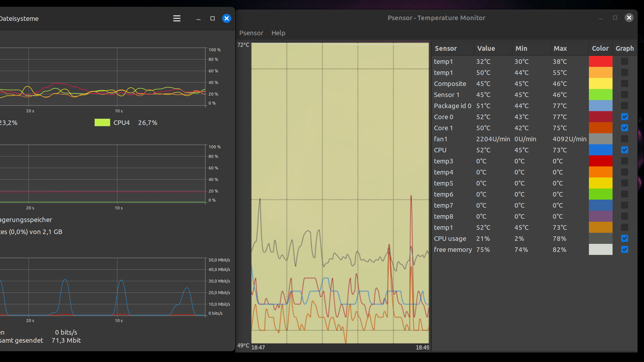The image size is (644, 362).
Task: Click the Max column header
Action: [x=560, y=49]
